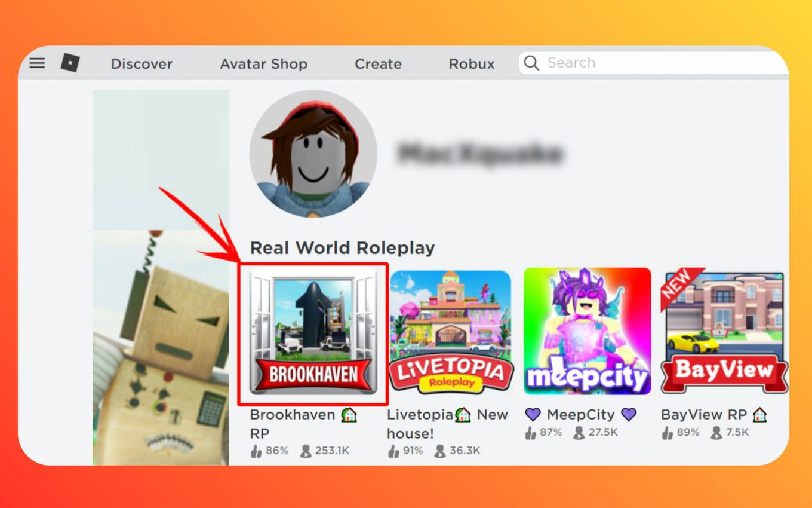This screenshot has height=508, width=812.
Task: Click the Roblox logo icon
Action: (70, 63)
